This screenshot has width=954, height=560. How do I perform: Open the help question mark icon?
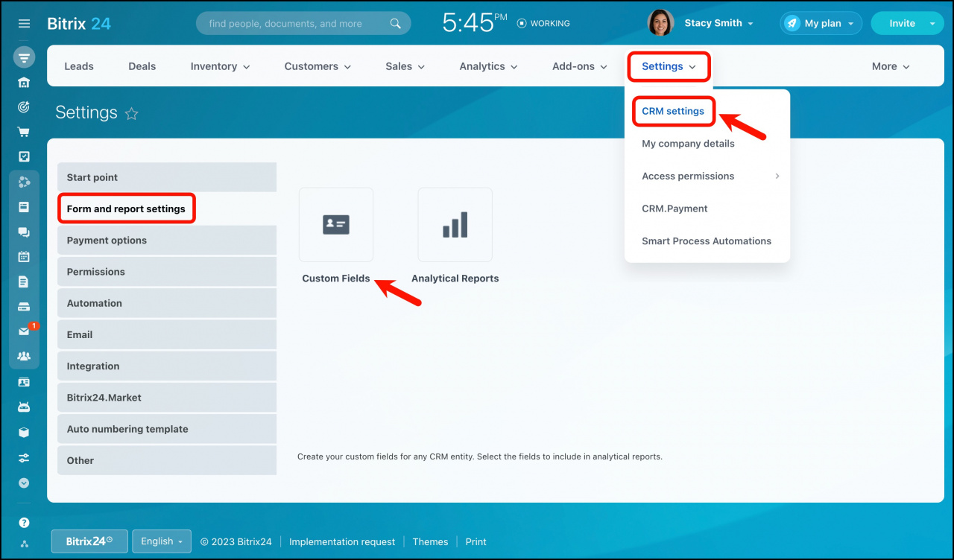tap(24, 523)
